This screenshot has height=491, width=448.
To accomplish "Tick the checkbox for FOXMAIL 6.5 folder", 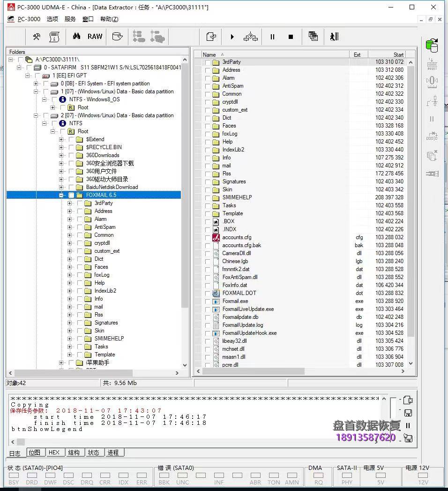I will (71, 195).
